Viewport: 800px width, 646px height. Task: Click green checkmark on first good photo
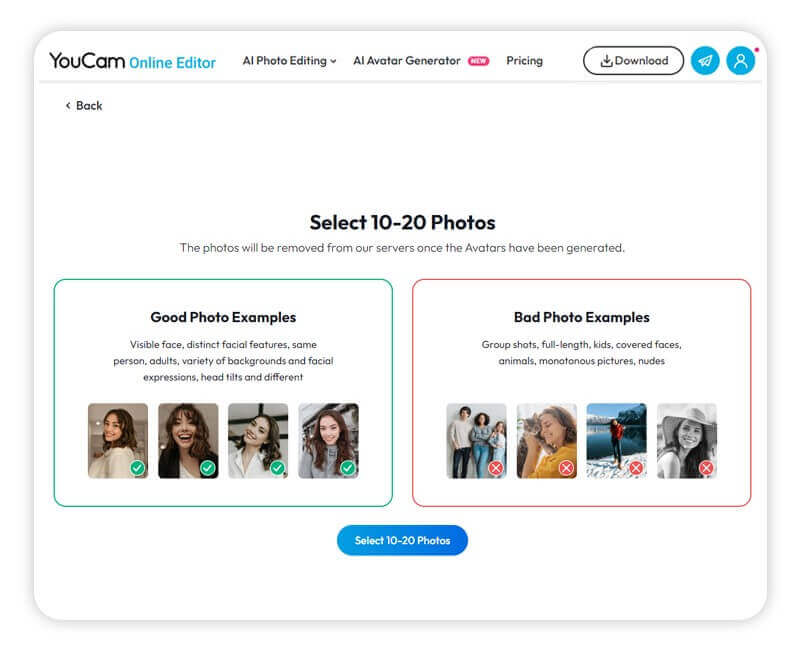(138, 468)
